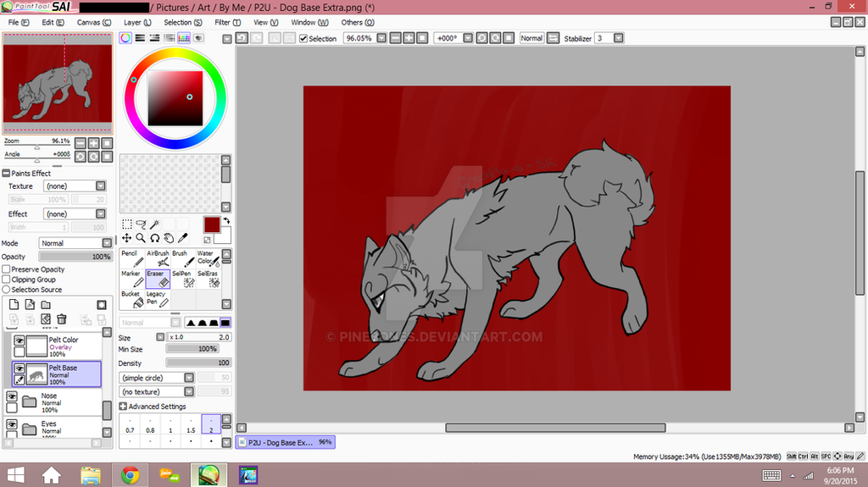Open the Canvas menu
The height and width of the screenshot is (487, 868).
click(x=93, y=22)
